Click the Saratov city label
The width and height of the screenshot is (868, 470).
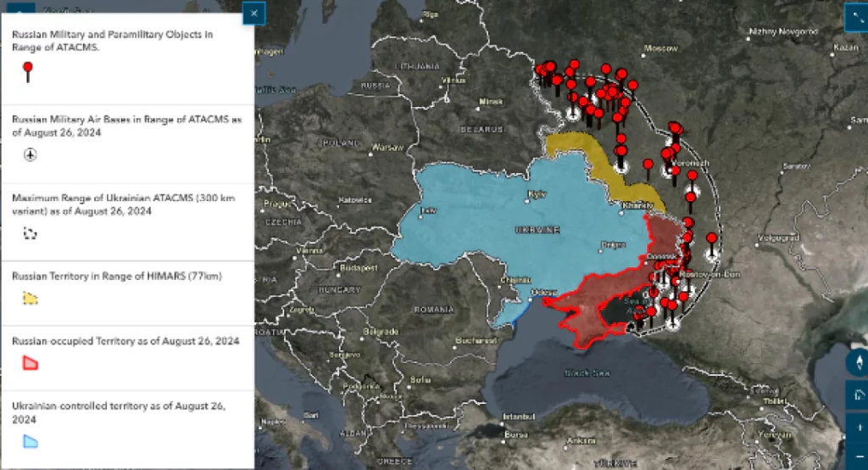796,166
